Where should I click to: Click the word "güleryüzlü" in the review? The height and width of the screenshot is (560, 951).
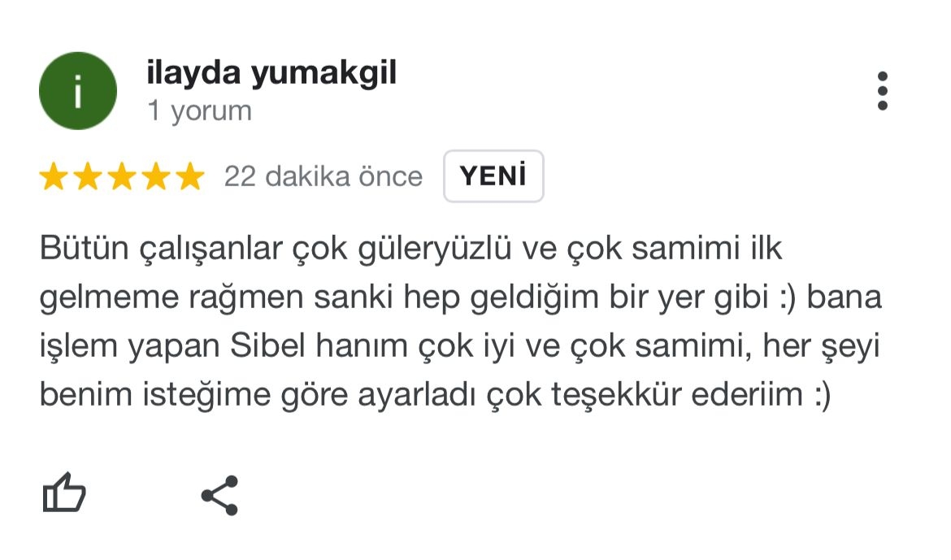pyautogui.click(x=434, y=249)
